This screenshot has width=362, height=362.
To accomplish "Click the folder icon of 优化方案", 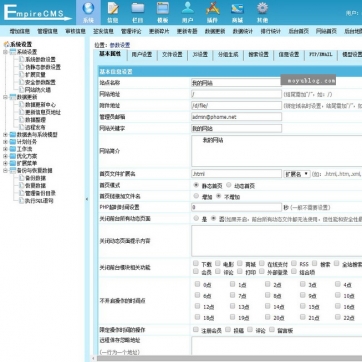I will click(13, 156).
